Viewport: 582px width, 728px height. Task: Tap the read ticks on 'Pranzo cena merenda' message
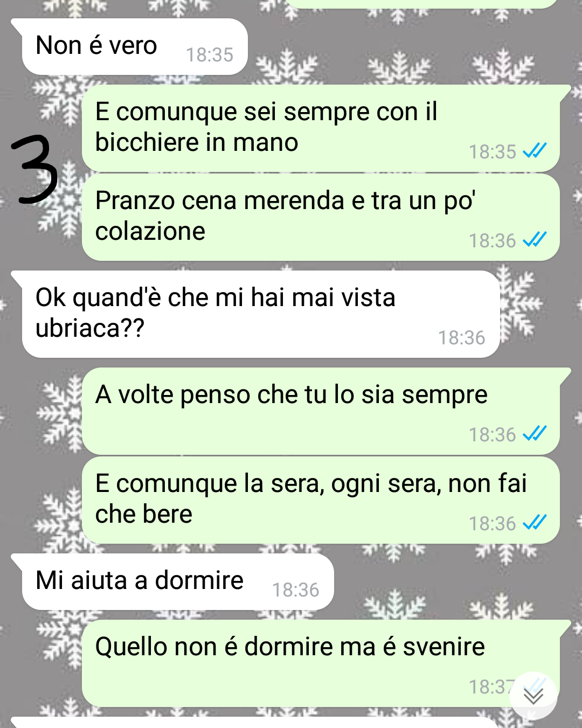pos(535,239)
